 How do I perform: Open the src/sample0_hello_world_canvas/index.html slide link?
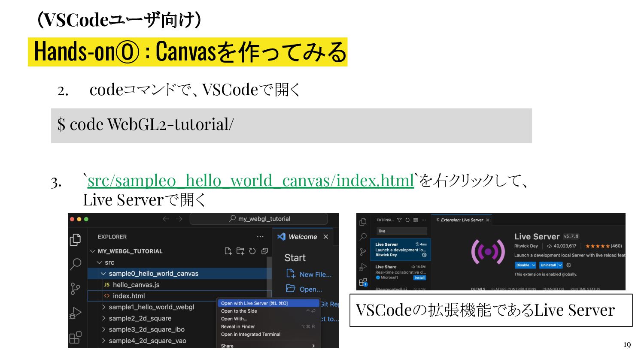coord(251,181)
